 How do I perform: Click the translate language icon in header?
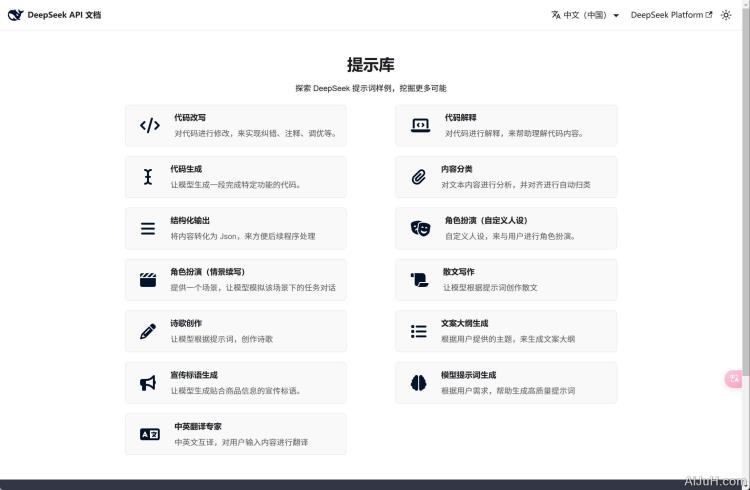tap(556, 15)
